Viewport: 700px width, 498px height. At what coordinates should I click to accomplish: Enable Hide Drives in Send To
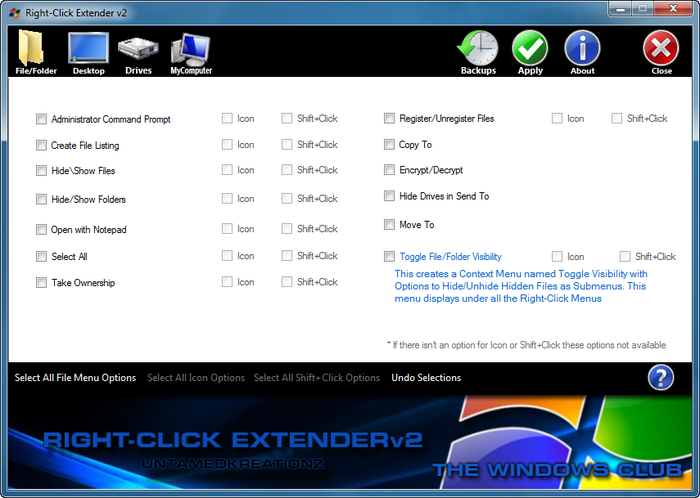point(389,196)
